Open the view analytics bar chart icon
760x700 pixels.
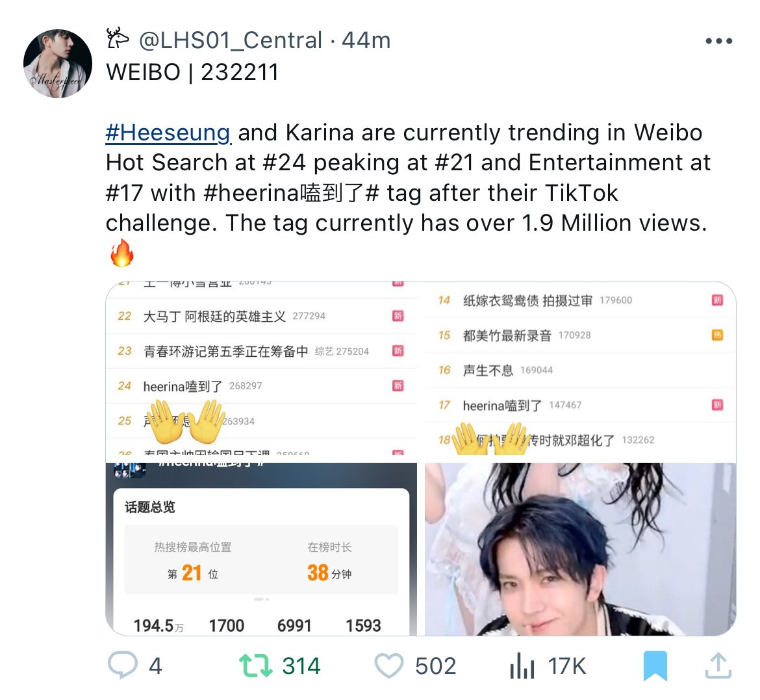[522, 666]
